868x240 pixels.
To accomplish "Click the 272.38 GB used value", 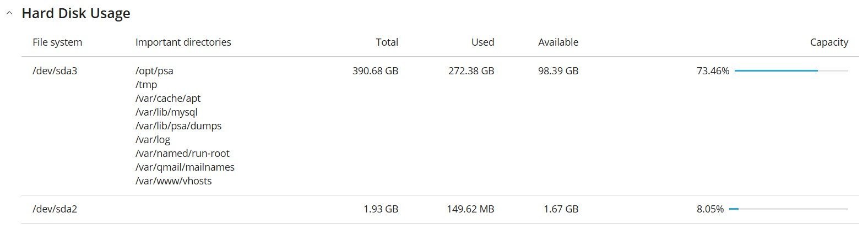I will pos(471,70).
